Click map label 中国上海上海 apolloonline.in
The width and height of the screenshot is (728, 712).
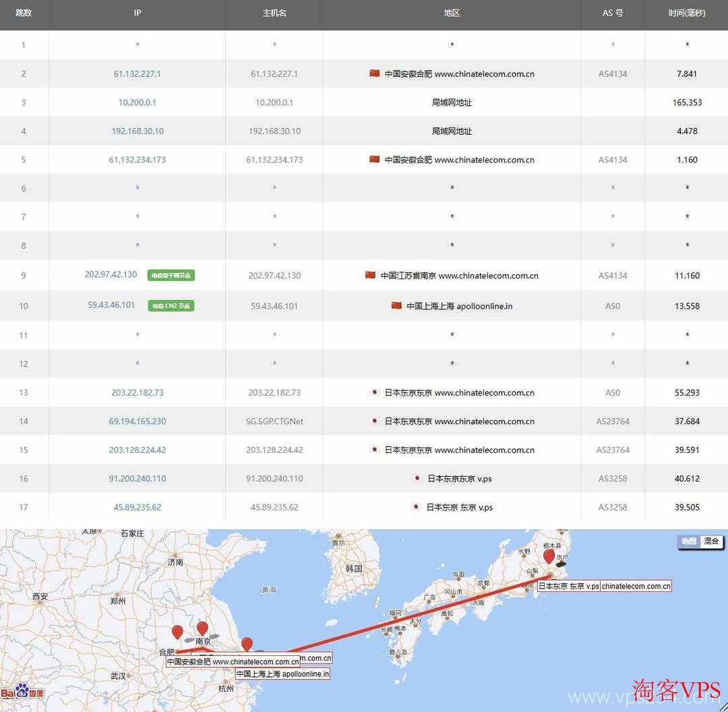coord(282,674)
